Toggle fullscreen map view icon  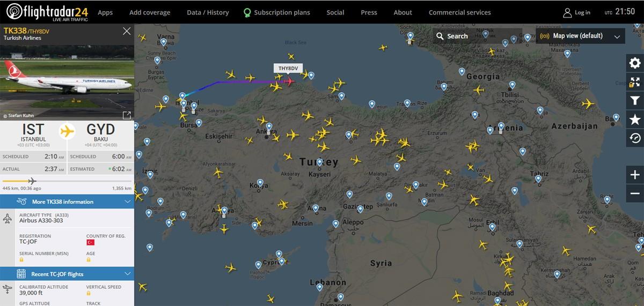point(635,82)
